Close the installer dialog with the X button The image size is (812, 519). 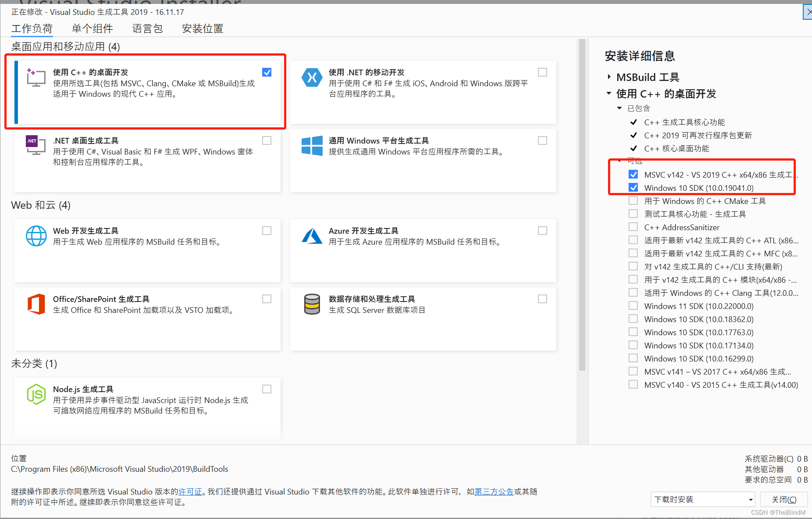(x=808, y=12)
